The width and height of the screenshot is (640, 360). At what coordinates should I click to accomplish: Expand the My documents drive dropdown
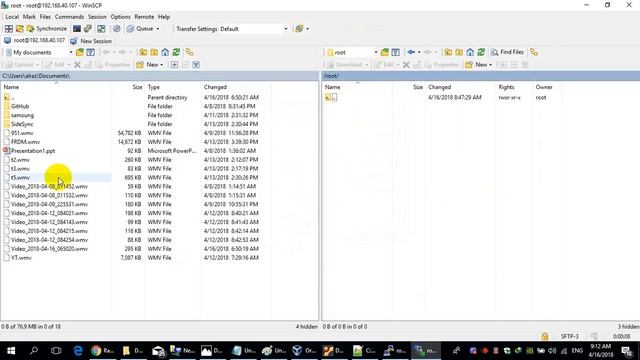(x=71, y=52)
